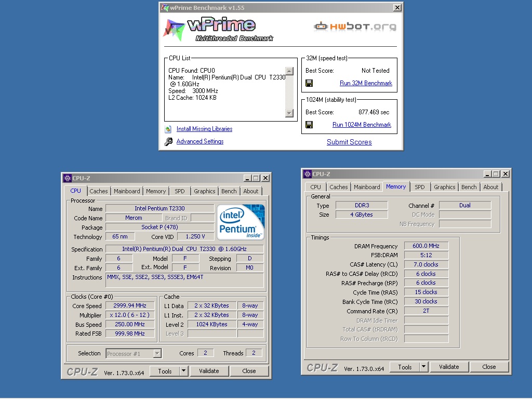This screenshot has width=532, height=399.
Task: Open Mainboard tab in left CPU-Z
Action: pos(127,191)
